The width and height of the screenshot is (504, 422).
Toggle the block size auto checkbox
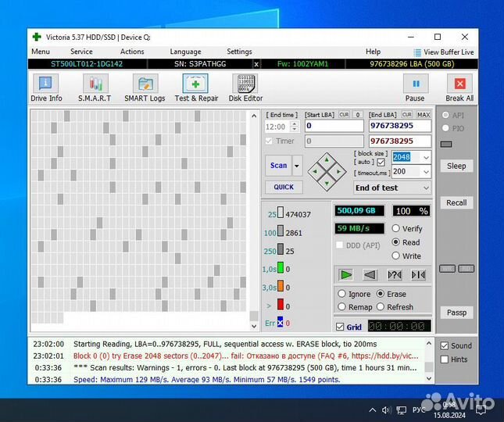click(381, 163)
